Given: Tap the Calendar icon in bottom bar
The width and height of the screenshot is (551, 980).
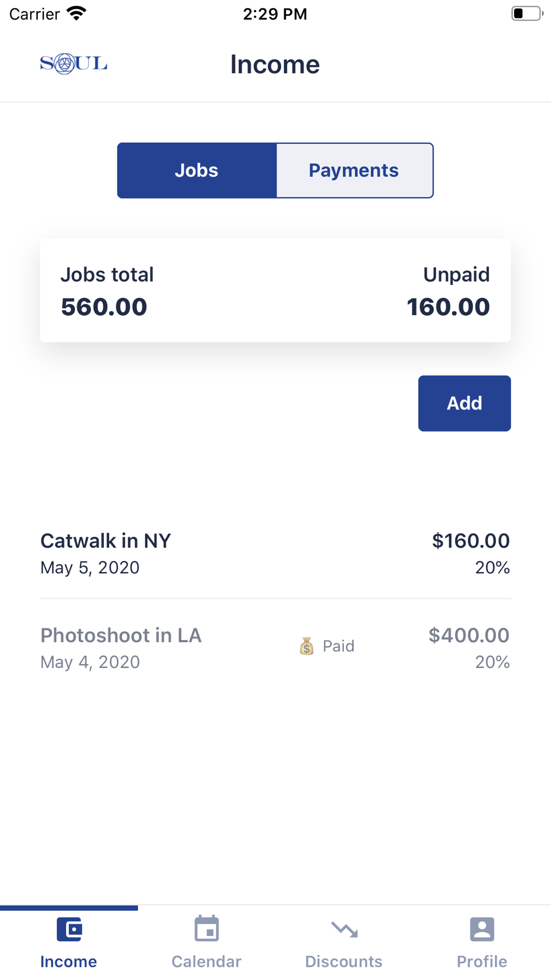Looking at the screenshot, I should tap(207, 929).
